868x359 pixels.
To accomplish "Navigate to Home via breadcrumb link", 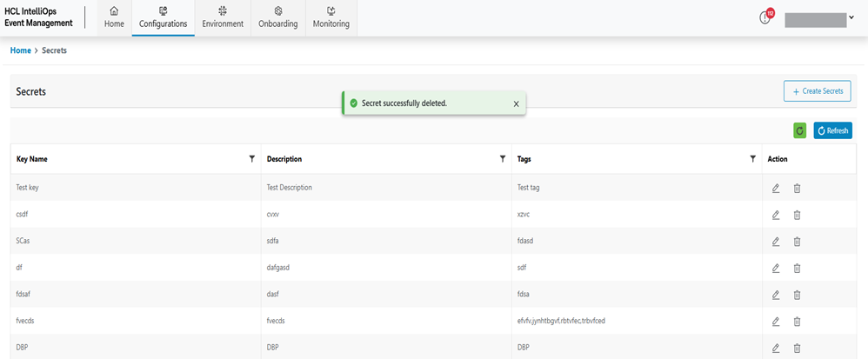I will point(20,50).
